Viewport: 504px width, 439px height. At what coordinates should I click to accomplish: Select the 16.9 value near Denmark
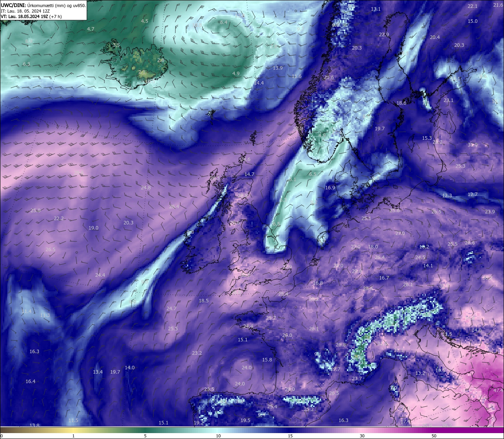pyautogui.click(x=330, y=188)
